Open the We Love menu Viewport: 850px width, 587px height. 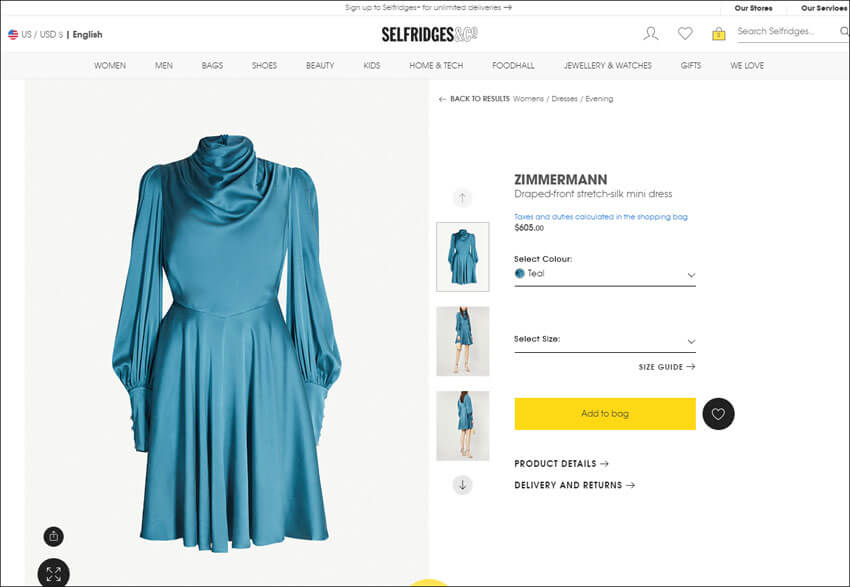pos(747,66)
